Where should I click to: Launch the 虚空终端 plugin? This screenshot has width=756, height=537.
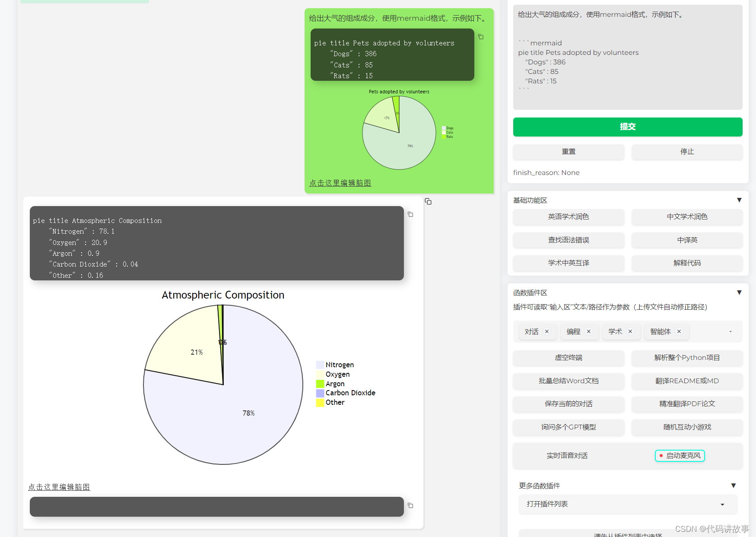[569, 358]
